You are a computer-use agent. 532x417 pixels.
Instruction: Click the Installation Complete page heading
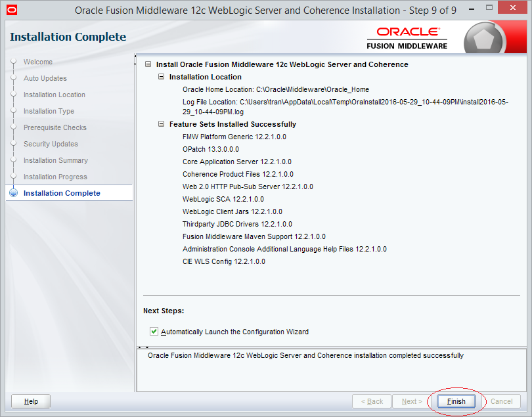pos(68,37)
